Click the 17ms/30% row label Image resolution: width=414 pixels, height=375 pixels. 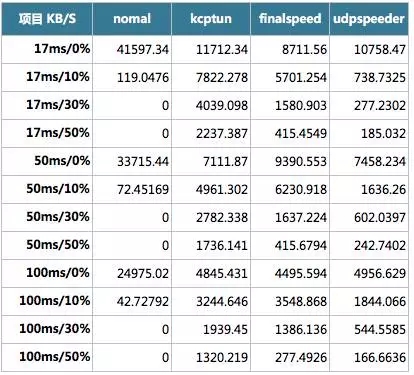pyautogui.click(x=47, y=105)
